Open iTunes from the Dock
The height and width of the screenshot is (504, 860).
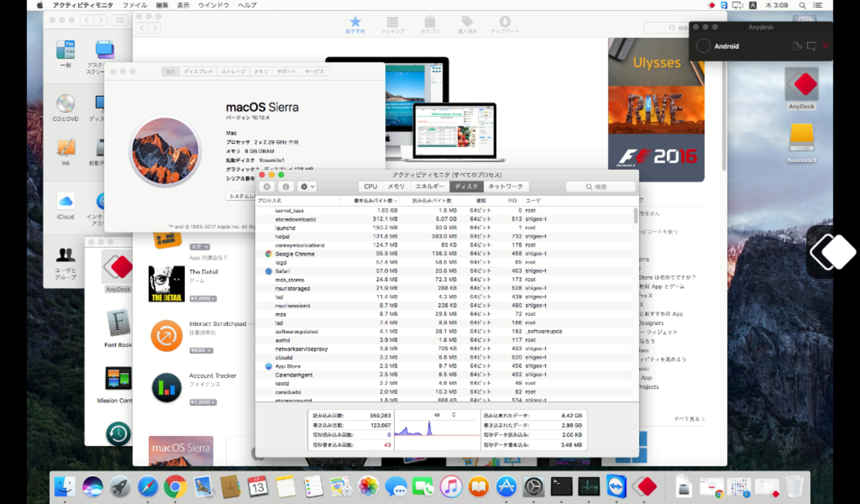click(451, 487)
